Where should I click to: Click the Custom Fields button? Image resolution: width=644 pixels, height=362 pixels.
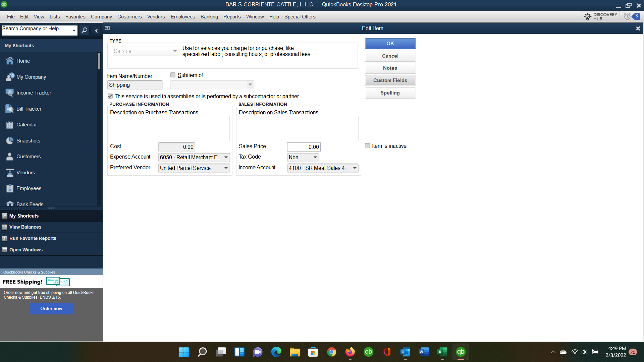tap(390, 80)
